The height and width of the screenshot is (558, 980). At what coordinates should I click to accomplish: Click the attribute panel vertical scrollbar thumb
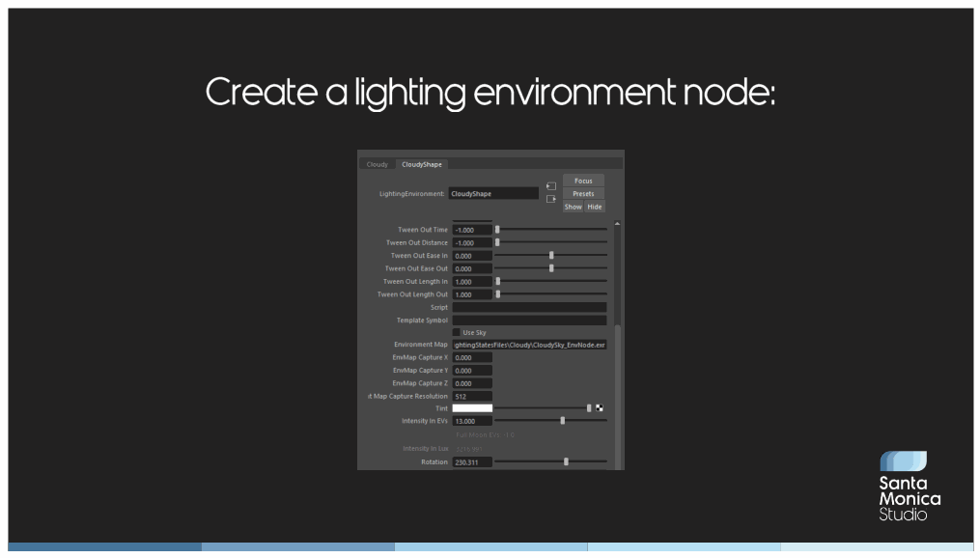point(618,397)
